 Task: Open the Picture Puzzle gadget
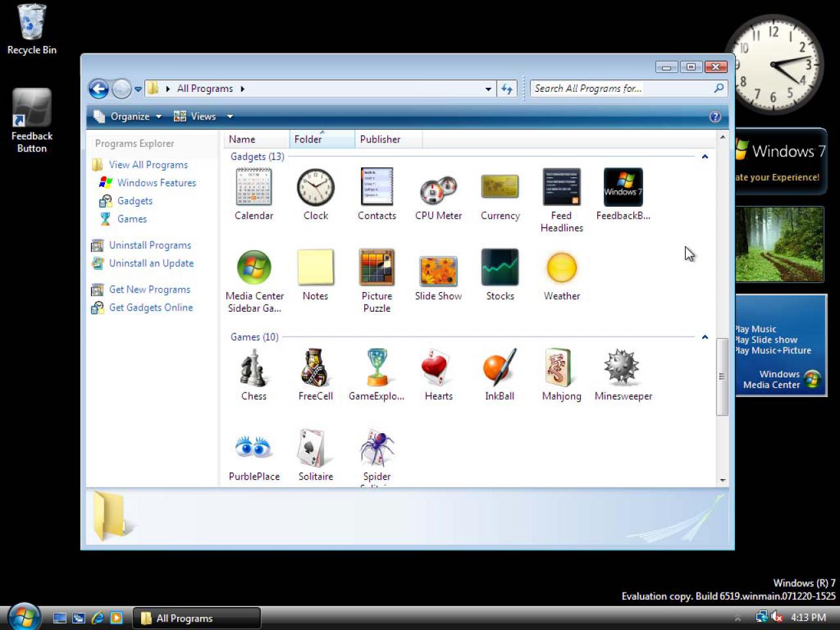point(377,281)
